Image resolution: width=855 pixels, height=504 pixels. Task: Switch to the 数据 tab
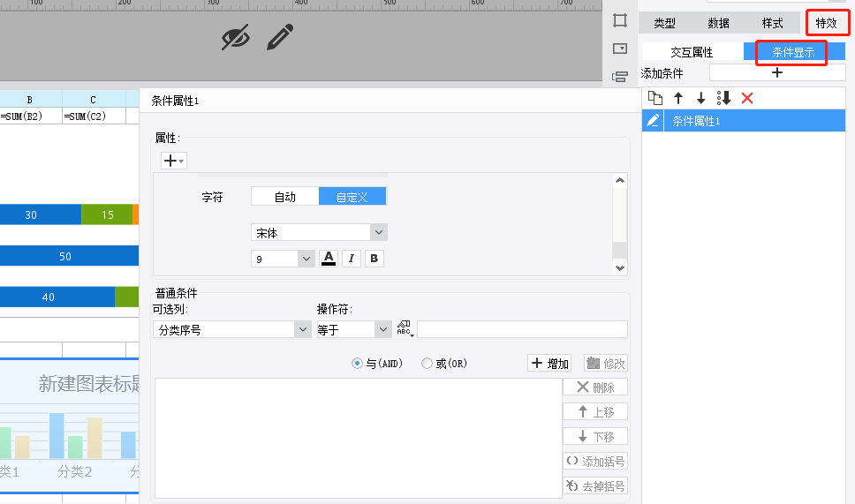[x=719, y=23]
